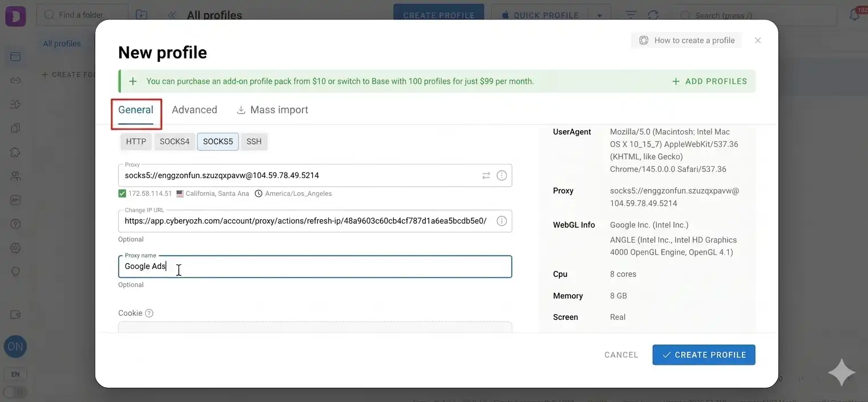Click the Proxy name input field
Screen dimensions: 868x402
(315, 267)
